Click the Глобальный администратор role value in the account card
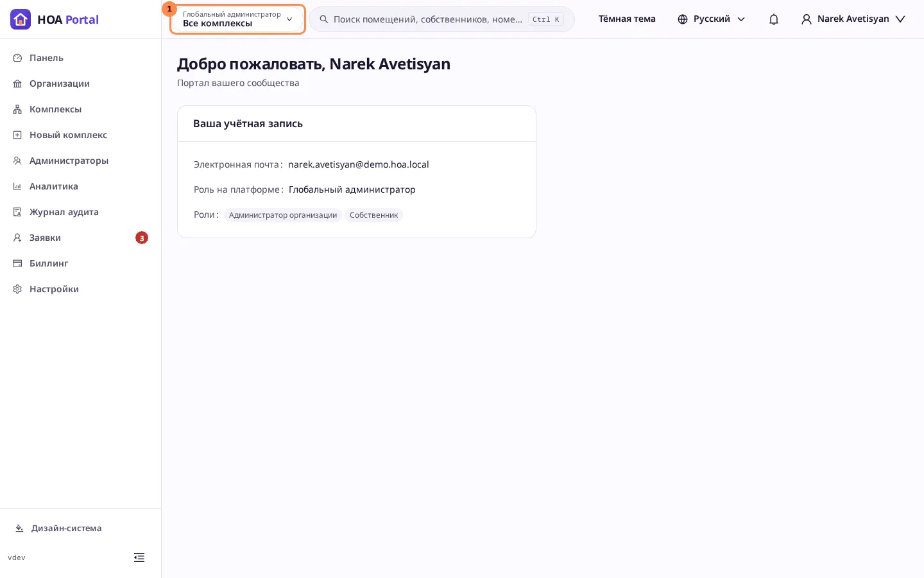Viewport: 924px width, 578px height. coord(352,189)
